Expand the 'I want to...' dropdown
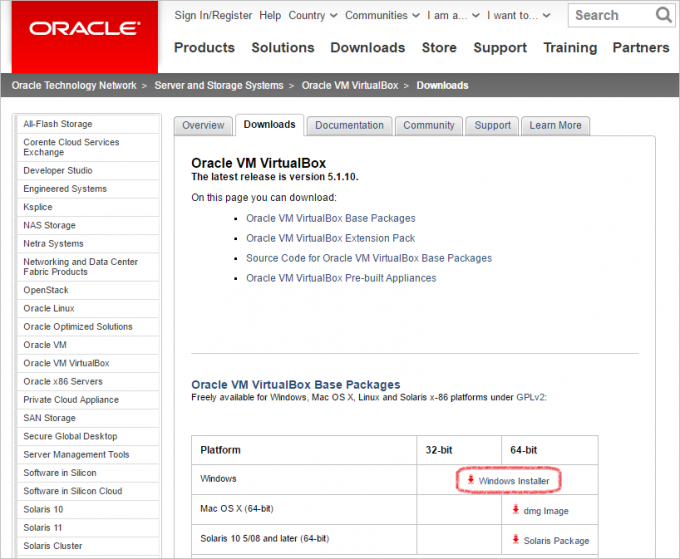This screenshot has width=680, height=559. tap(518, 16)
